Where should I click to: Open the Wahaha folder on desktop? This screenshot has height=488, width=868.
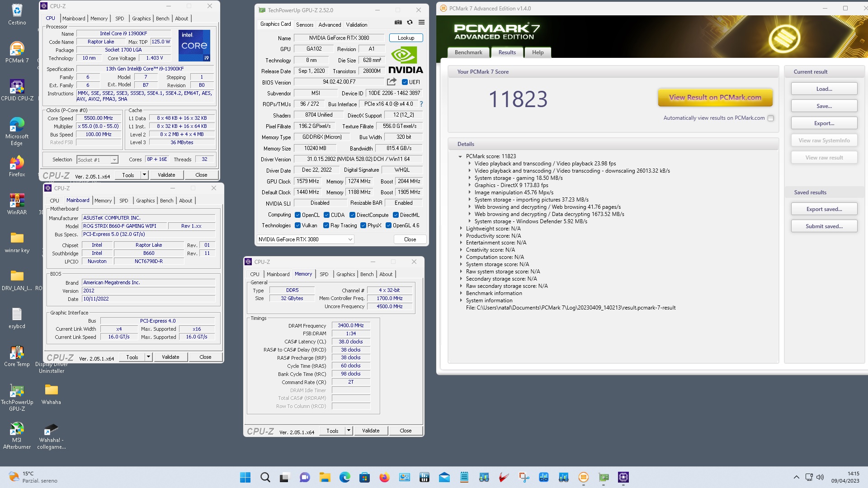click(51, 394)
